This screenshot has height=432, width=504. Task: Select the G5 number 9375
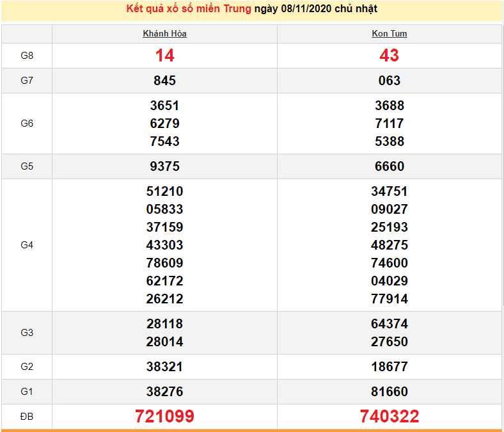click(x=164, y=166)
